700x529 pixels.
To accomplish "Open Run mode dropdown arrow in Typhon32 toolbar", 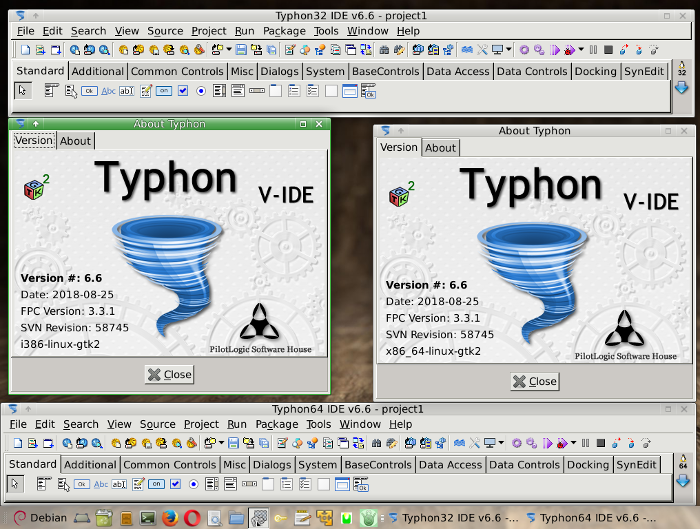I will [x=581, y=49].
